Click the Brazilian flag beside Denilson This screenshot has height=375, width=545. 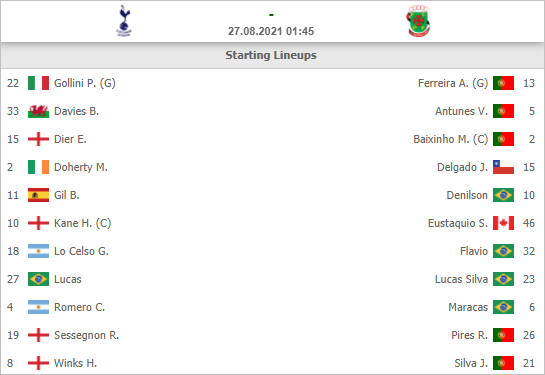tap(503, 195)
